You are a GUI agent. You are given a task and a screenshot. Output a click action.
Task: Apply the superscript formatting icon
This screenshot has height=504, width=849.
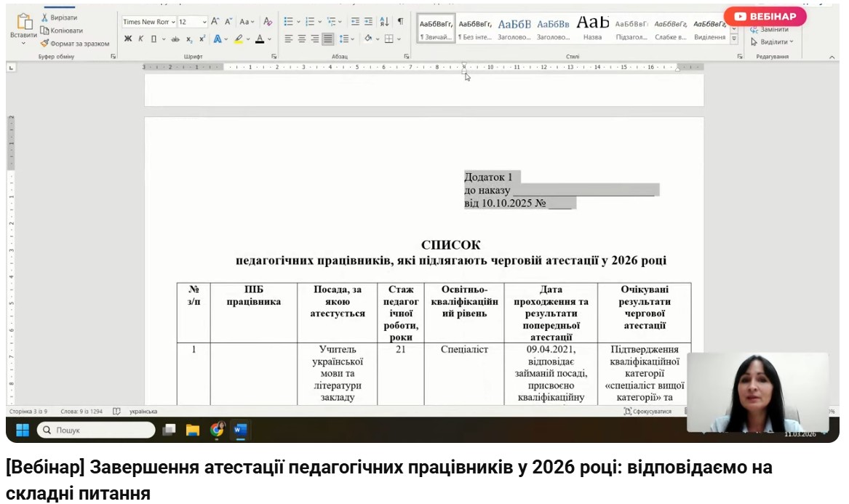coord(202,39)
